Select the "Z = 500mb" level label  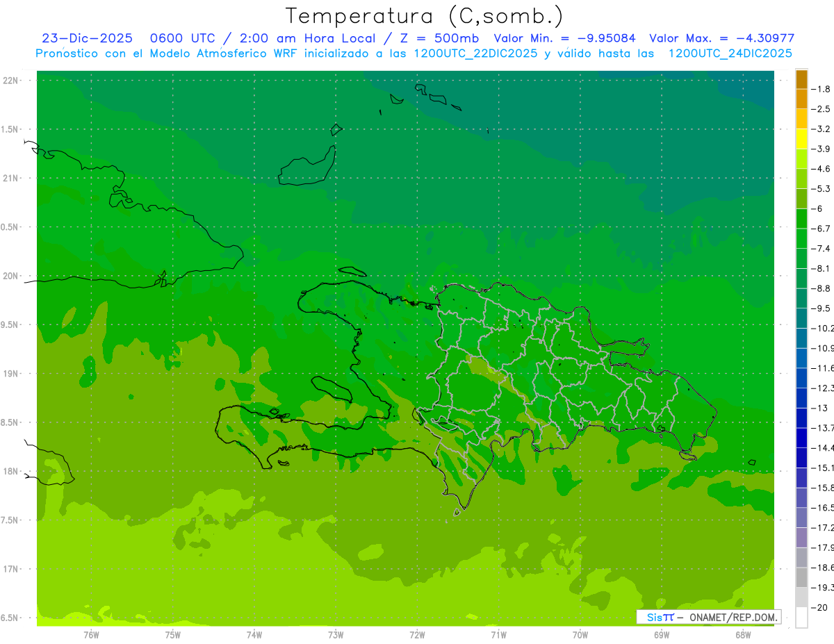click(437, 39)
